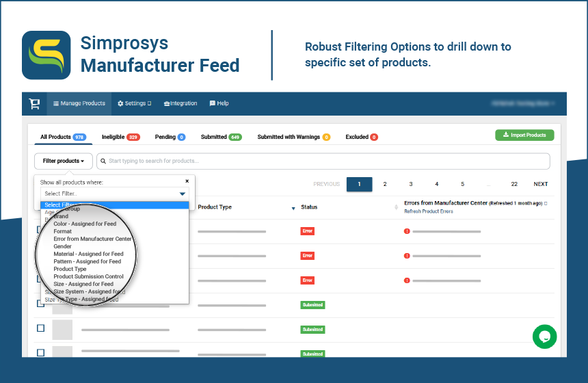588x383 pixels.
Task: Go to NEXT page
Action: (x=541, y=184)
